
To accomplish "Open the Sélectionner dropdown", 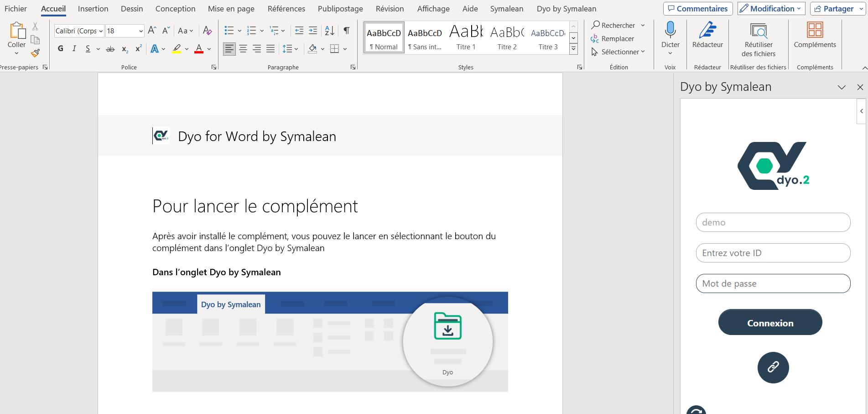I will point(619,52).
